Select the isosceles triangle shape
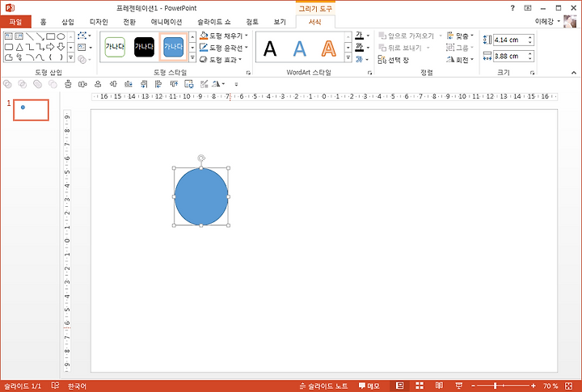The width and height of the screenshot is (582, 392). coord(19,47)
